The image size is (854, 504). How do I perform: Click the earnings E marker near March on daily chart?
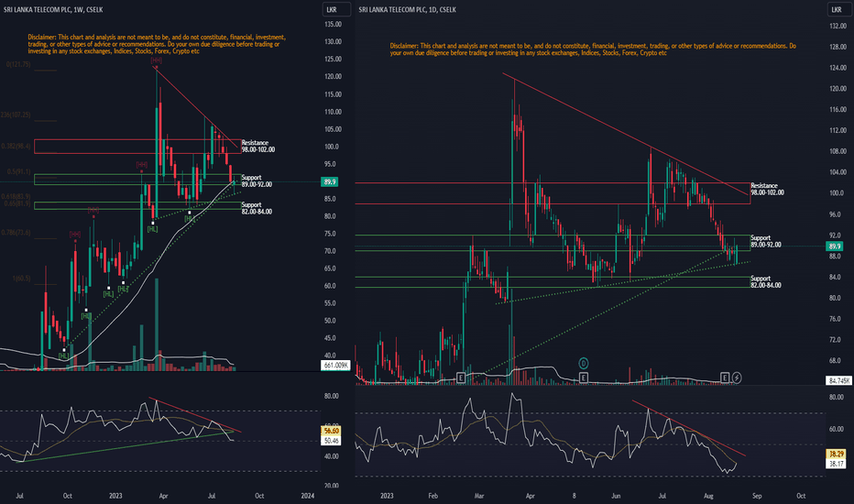coord(461,378)
